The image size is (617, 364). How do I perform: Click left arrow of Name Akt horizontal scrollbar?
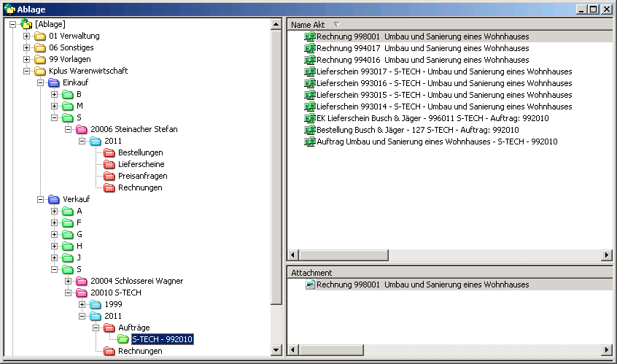[x=292, y=255]
